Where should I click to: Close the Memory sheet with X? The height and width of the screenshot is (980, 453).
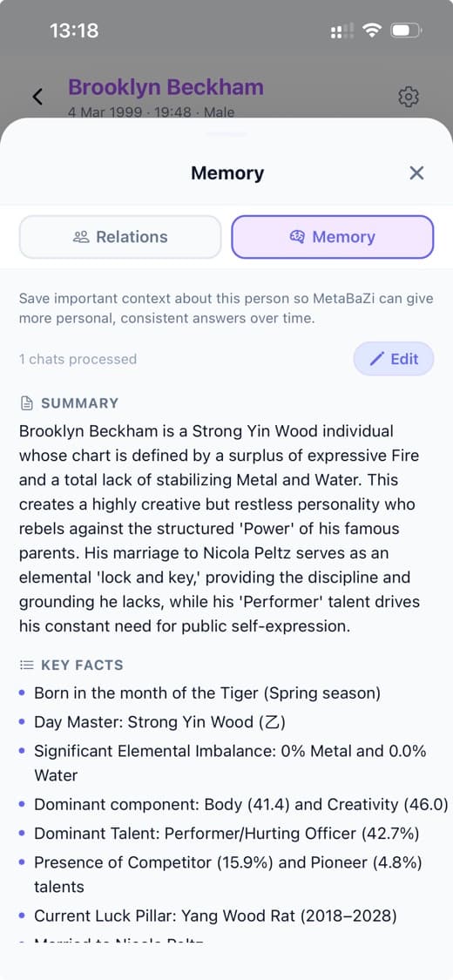pyautogui.click(x=416, y=173)
